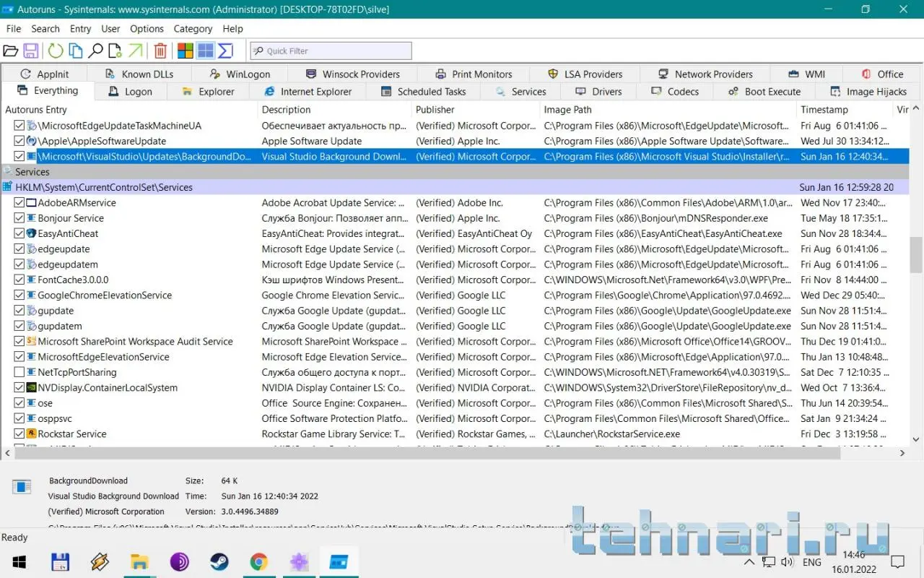Focus the Quick Filter search field
924x578 pixels.
[331, 51]
